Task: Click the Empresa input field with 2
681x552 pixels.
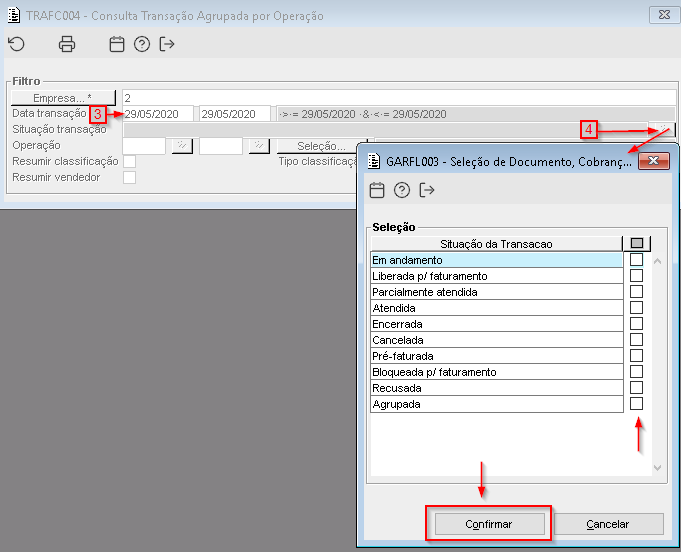Action: click(x=399, y=98)
